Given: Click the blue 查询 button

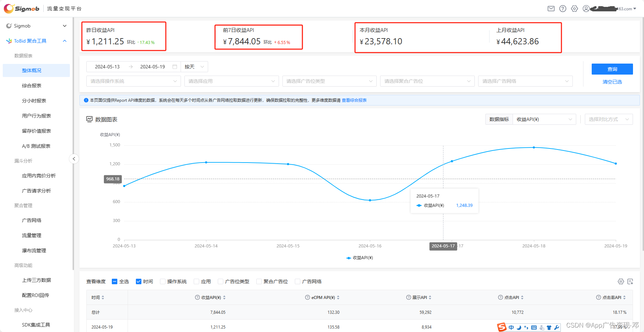Looking at the screenshot, I should pyautogui.click(x=612, y=69).
